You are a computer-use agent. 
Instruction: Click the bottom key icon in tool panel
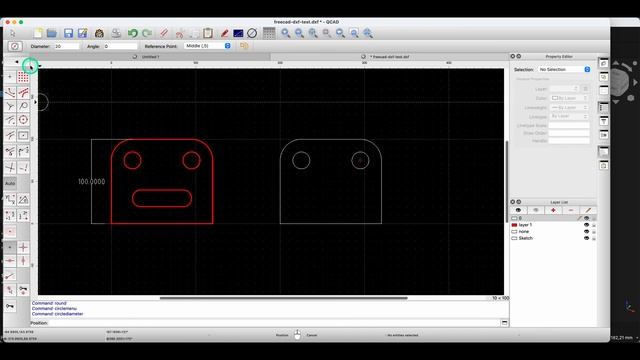pyautogui.click(x=10, y=306)
